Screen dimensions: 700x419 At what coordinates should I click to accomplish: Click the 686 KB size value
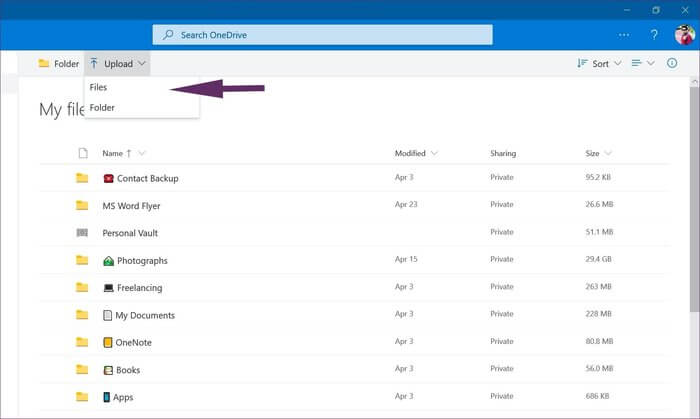597,396
